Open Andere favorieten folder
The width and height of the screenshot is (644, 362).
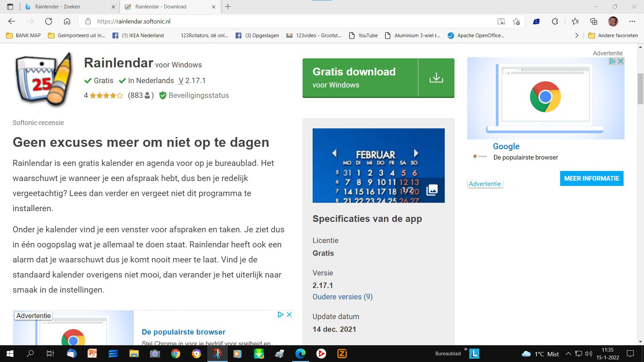[x=613, y=36]
